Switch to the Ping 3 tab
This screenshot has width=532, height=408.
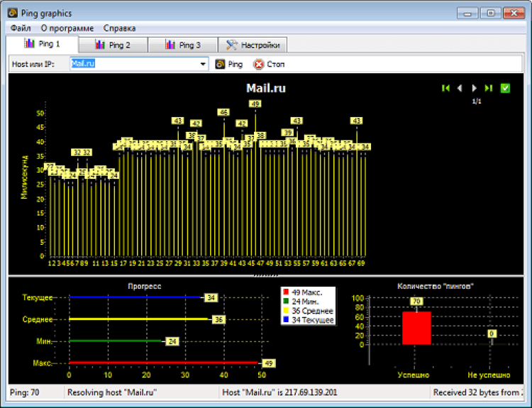point(183,45)
